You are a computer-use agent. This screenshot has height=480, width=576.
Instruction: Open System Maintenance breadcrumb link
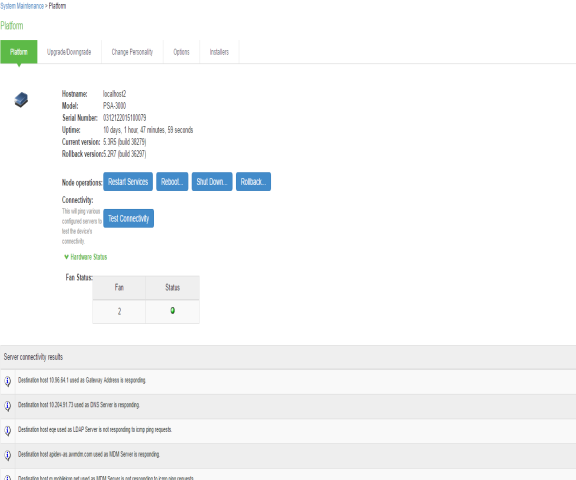[22, 6]
